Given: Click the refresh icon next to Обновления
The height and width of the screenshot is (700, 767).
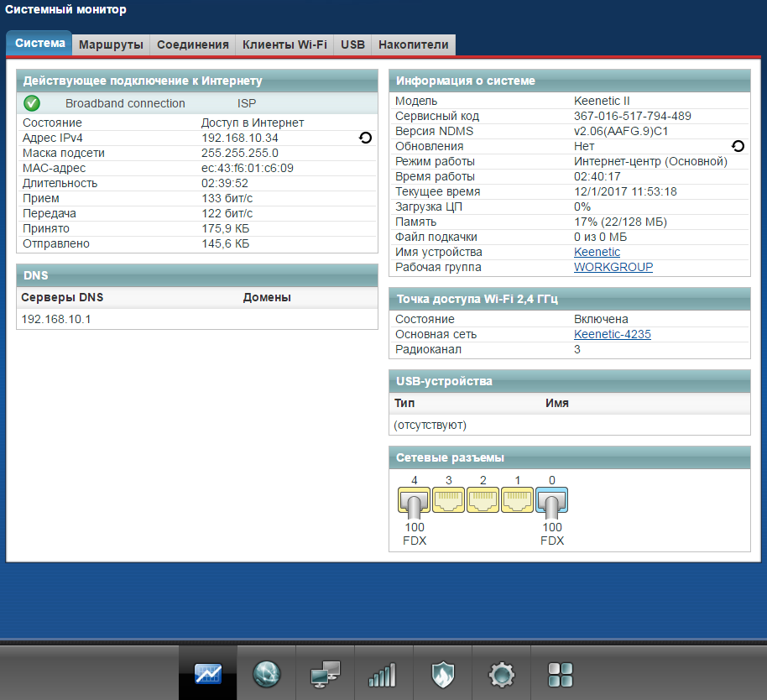Looking at the screenshot, I should pyautogui.click(x=738, y=146).
